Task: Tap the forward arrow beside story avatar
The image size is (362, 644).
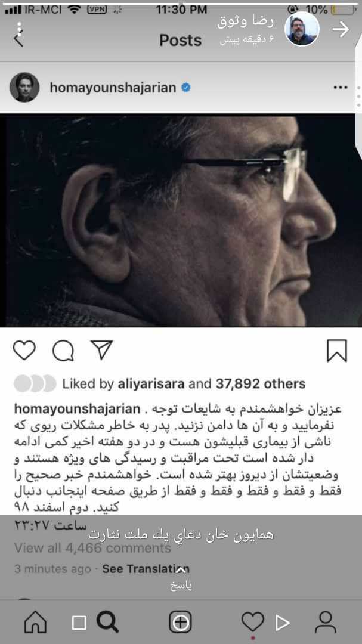Action: point(341,29)
